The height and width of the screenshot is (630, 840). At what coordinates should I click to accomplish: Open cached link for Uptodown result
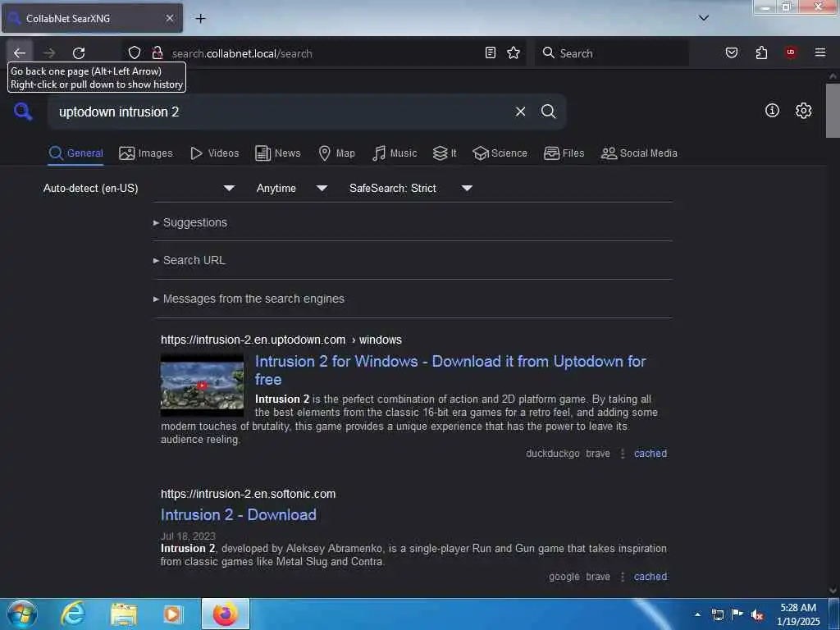651,453
